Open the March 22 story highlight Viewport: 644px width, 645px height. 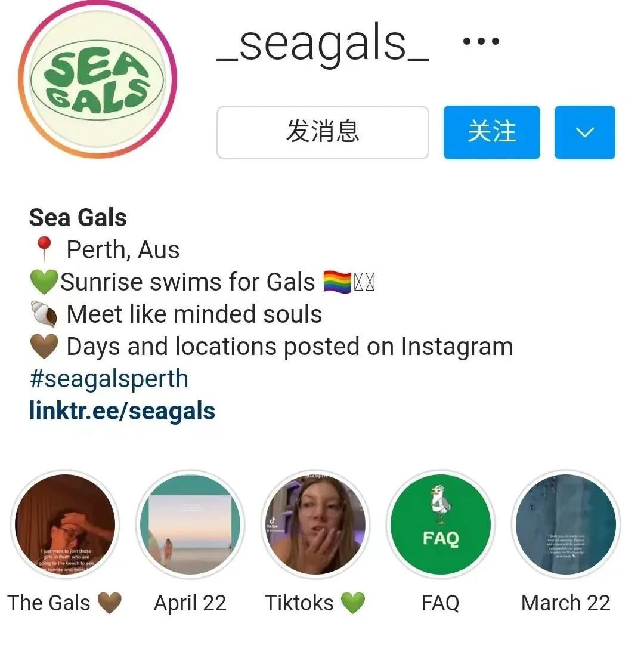pos(566,524)
